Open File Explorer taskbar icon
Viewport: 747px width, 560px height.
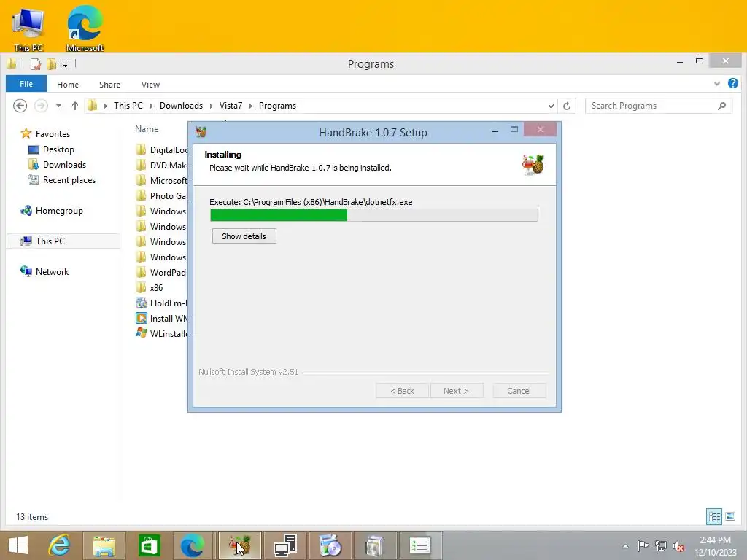click(104, 545)
